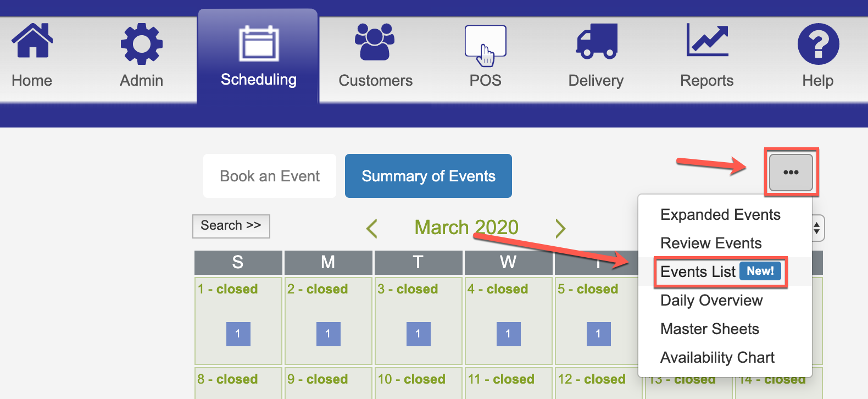Expand the Search >> panel
The width and height of the screenshot is (868, 399).
tap(231, 226)
